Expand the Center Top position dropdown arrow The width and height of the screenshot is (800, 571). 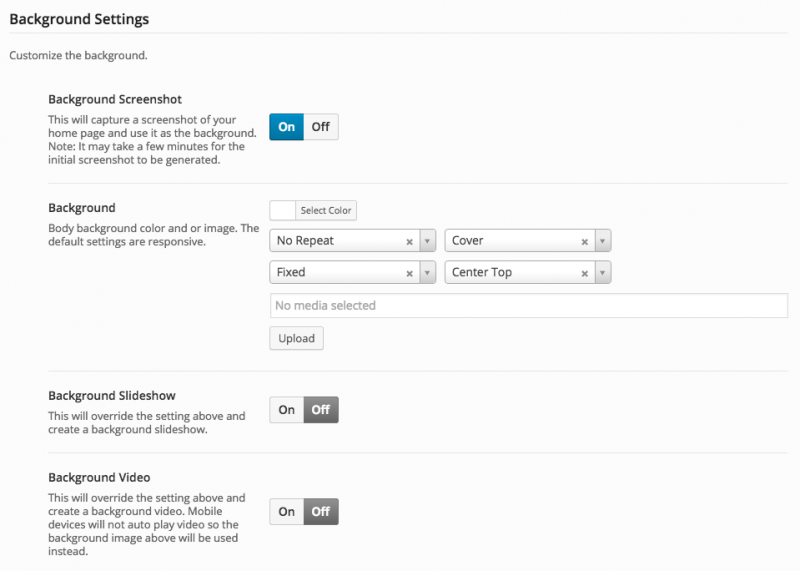(x=603, y=273)
